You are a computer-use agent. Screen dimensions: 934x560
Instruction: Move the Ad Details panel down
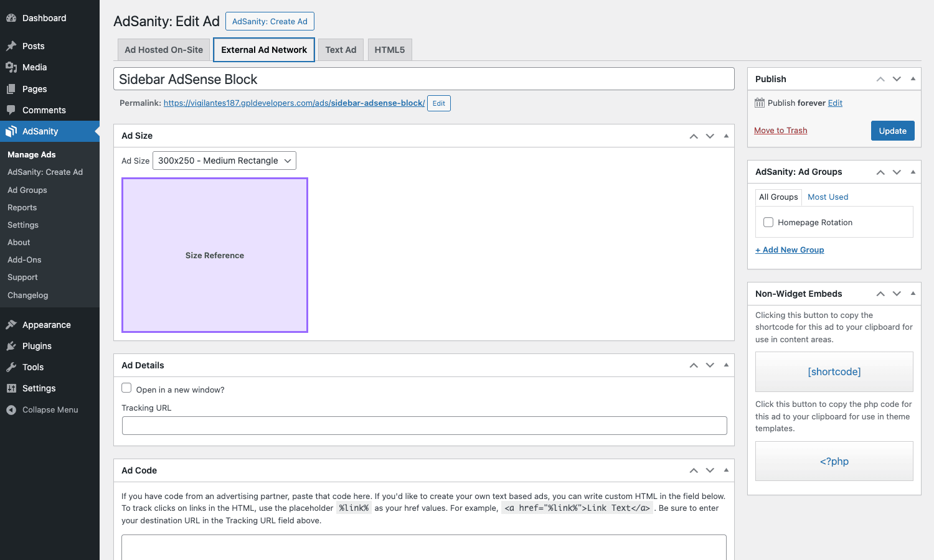(710, 365)
